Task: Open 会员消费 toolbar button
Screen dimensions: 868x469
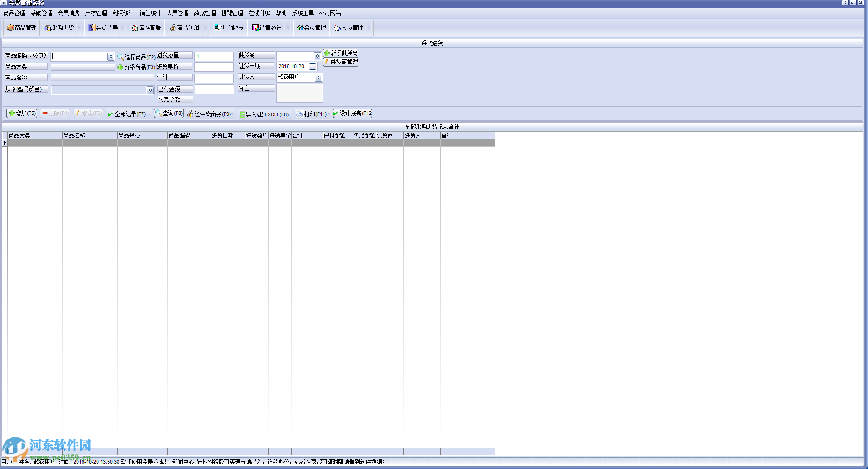Action: (x=103, y=28)
